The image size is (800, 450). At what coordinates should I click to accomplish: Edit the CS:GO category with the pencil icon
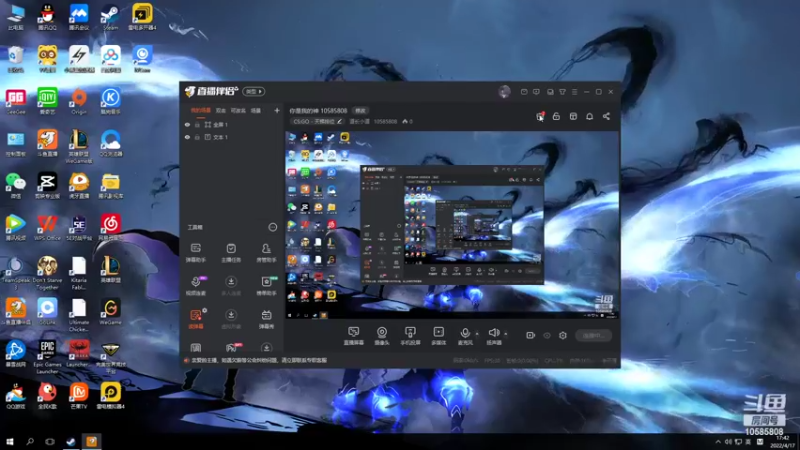(x=339, y=121)
